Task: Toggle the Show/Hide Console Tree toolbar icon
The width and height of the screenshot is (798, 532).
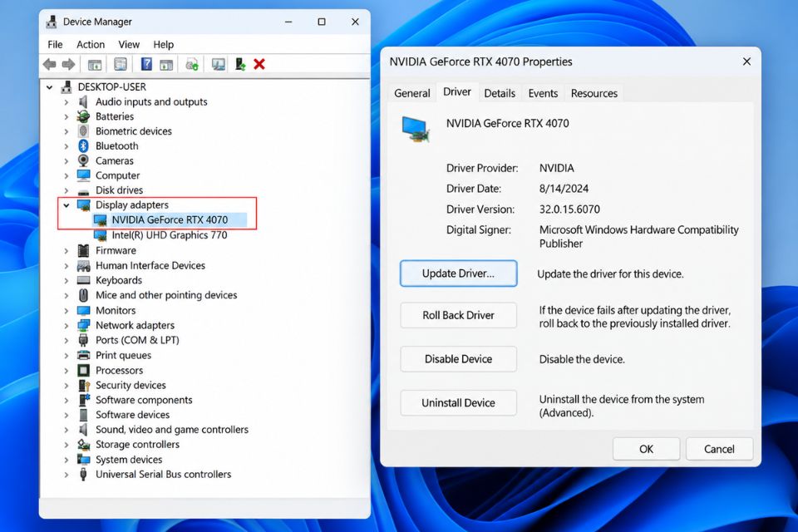Action: click(x=95, y=65)
